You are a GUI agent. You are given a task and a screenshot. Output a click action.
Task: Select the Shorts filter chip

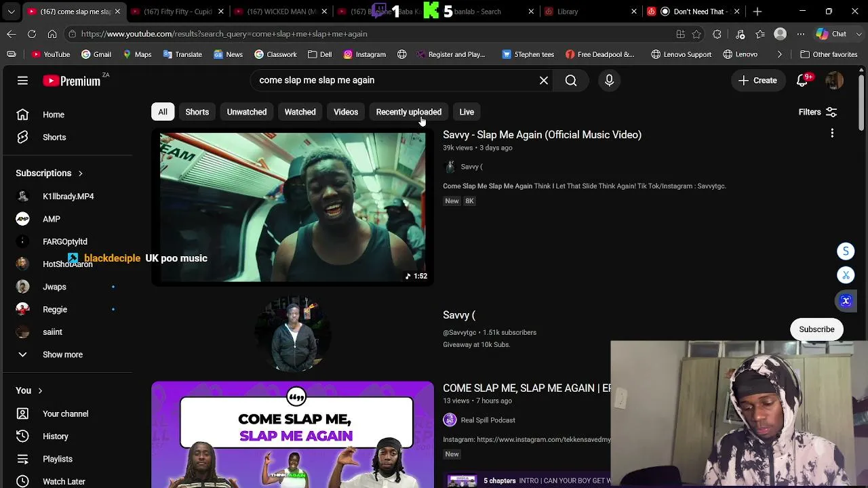point(197,112)
